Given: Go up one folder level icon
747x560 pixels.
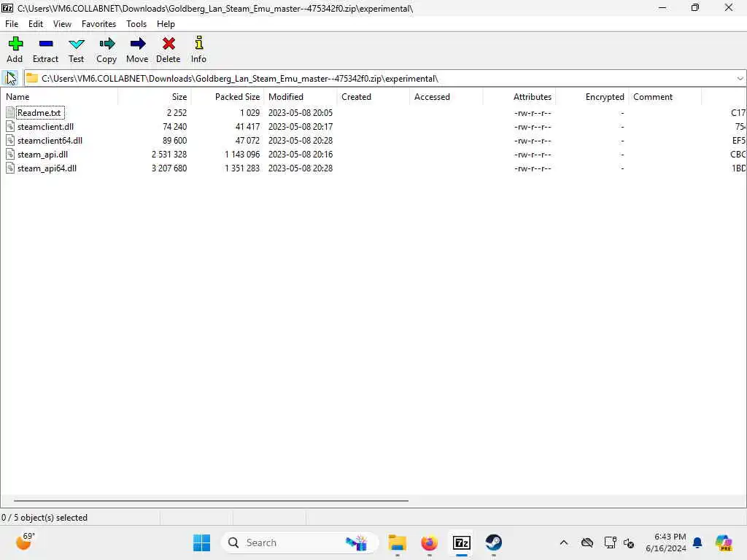Looking at the screenshot, I should 10,78.
